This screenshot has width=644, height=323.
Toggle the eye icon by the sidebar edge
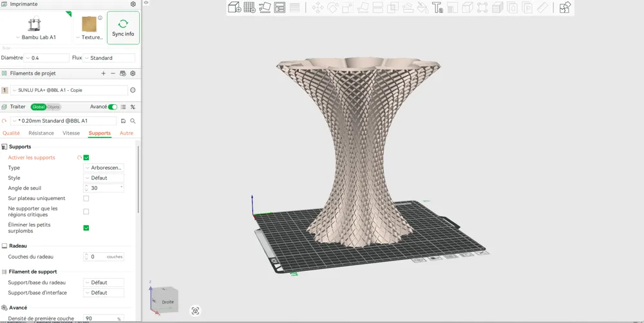pyautogui.click(x=146, y=3)
